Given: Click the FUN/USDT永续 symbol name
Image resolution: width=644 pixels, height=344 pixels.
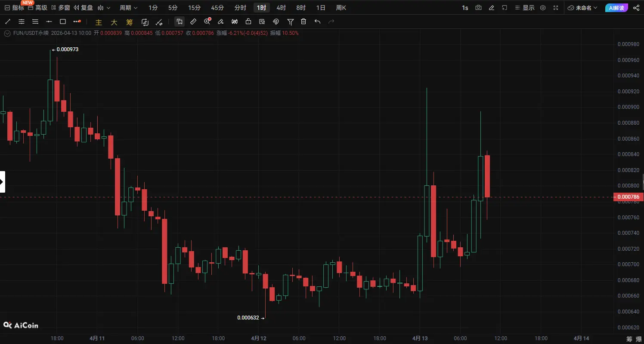Looking at the screenshot, I should [x=31, y=33].
